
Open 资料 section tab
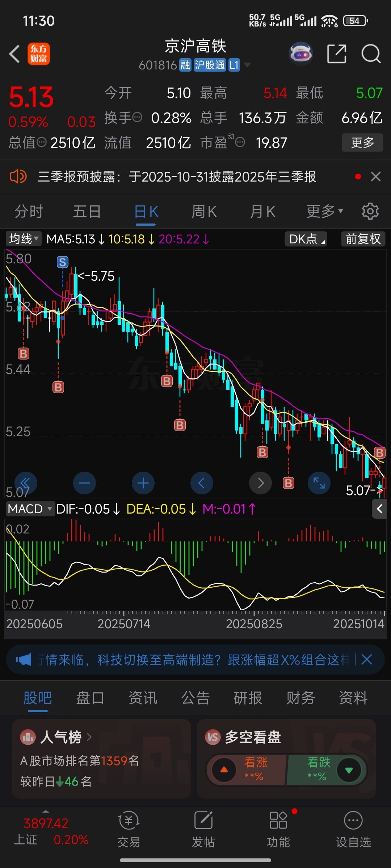[353, 698]
